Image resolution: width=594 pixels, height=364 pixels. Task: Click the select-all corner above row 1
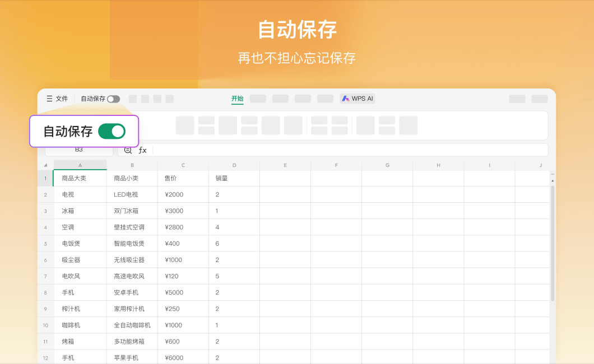coord(45,164)
